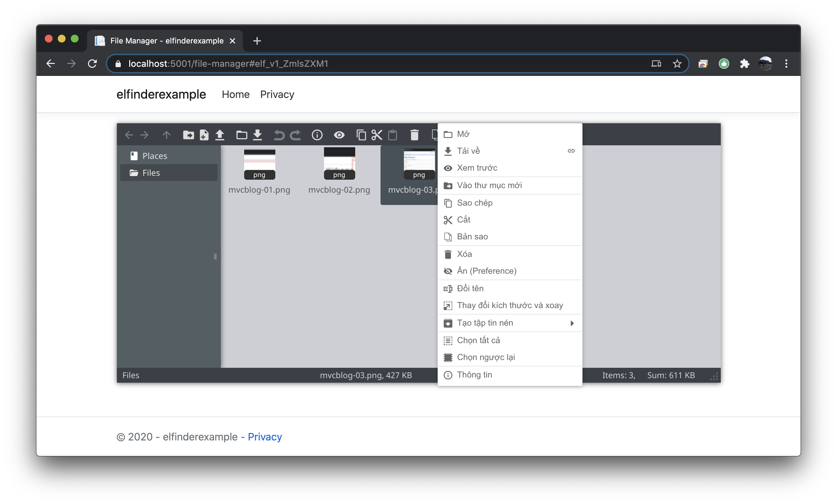Open the Files folder in sidebar

point(151,173)
